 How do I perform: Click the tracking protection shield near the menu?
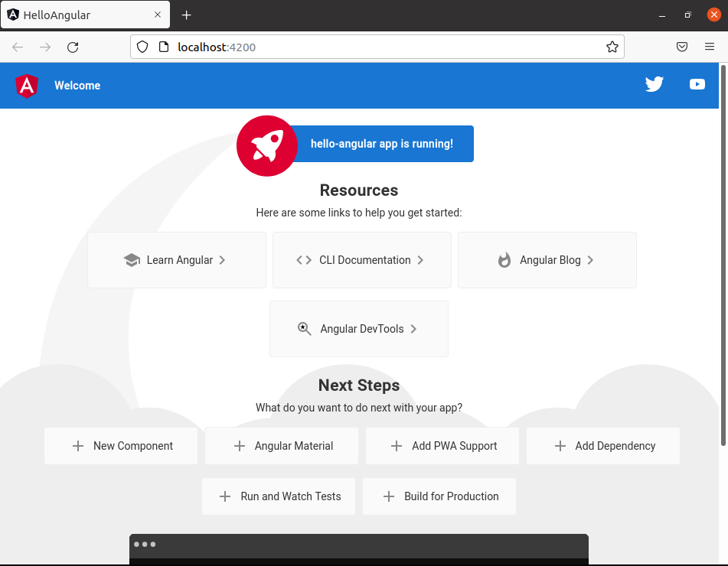pos(682,47)
